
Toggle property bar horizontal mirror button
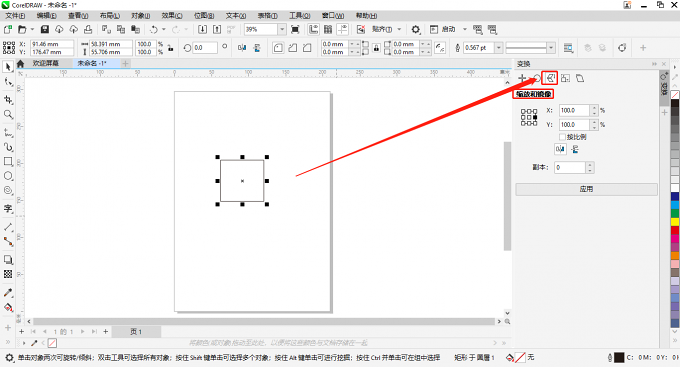pos(242,48)
